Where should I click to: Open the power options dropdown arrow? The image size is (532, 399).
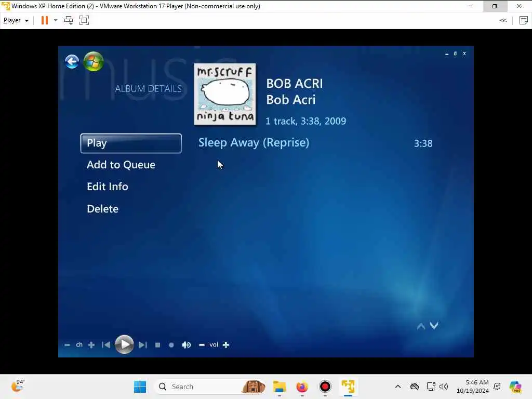pyautogui.click(x=56, y=20)
